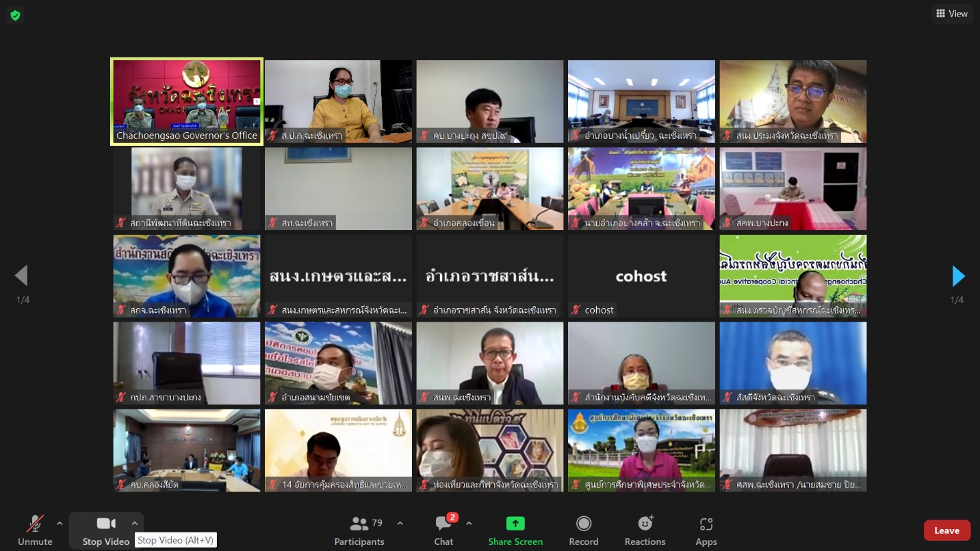Image resolution: width=980 pixels, height=551 pixels.
Task: Start sharing with Share Screen
Action: [515, 531]
